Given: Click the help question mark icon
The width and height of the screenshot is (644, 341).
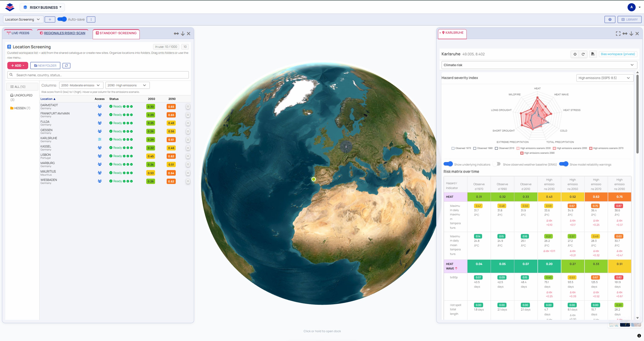Looking at the screenshot, I should pos(610,20).
